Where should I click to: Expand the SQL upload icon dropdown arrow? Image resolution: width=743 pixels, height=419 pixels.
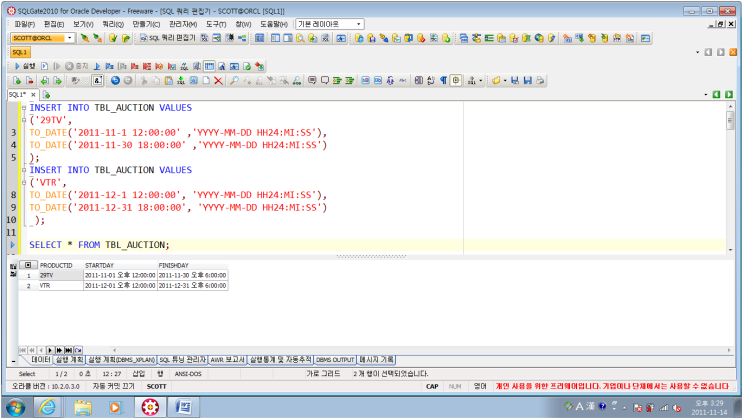480,81
